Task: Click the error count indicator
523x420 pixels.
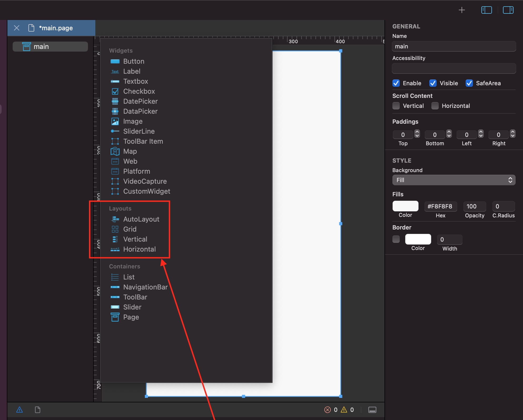Action: tap(330, 410)
